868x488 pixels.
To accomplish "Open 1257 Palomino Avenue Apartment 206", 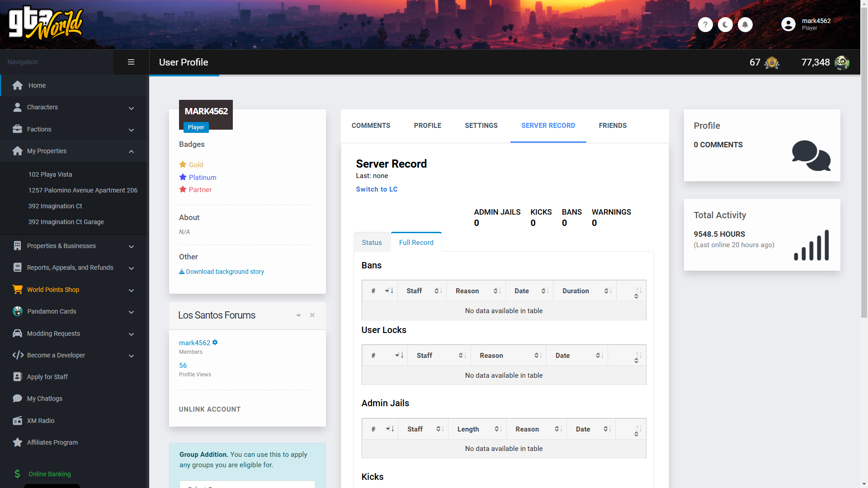I will [x=83, y=190].
